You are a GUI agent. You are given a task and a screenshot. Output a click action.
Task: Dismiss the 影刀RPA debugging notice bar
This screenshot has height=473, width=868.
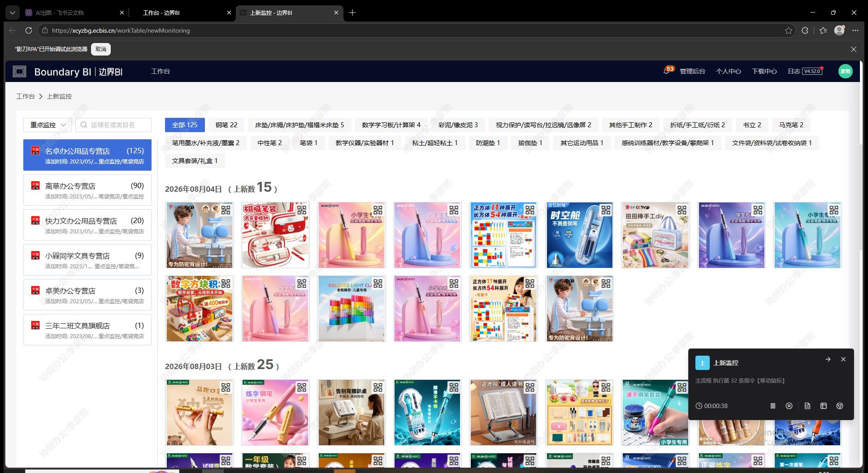854,49
